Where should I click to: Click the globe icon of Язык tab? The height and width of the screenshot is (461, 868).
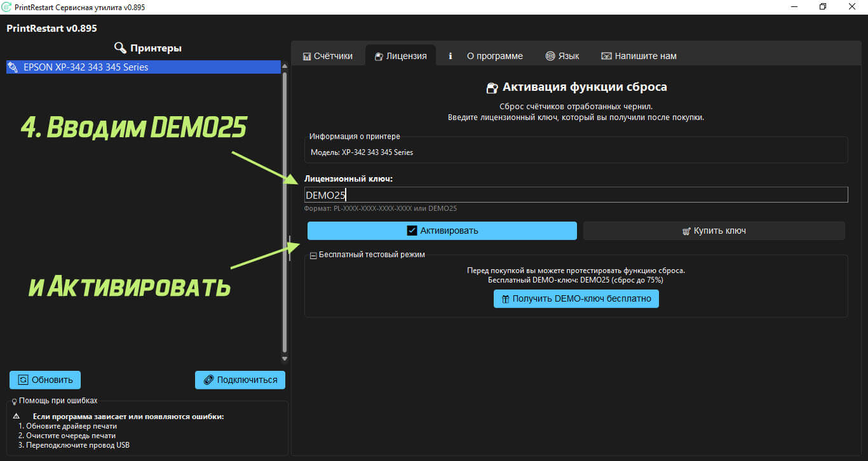(550, 56)
